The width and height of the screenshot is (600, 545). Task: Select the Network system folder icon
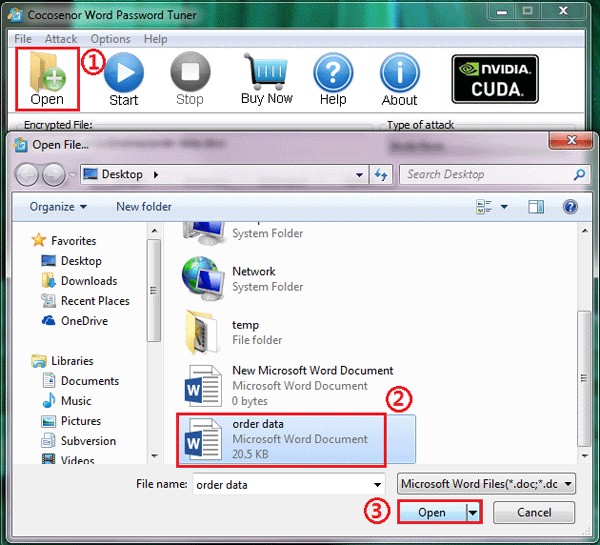tap(203, 279)
